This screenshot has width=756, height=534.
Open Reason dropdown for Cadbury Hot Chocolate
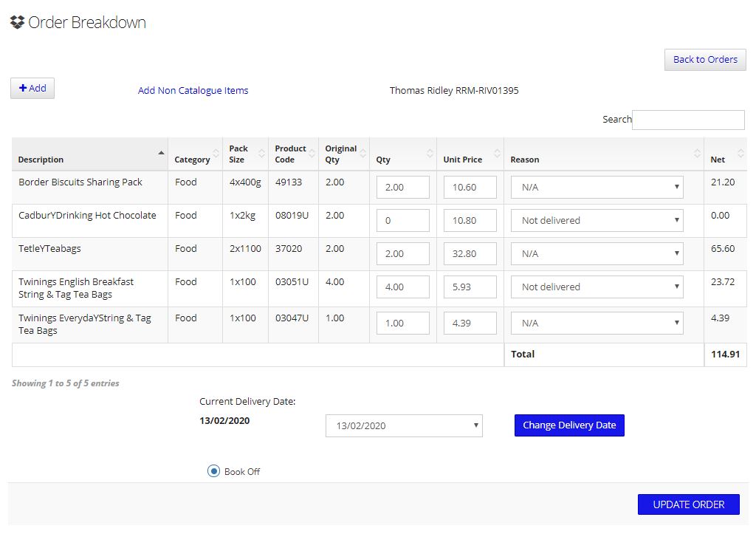tap(597, 221)
